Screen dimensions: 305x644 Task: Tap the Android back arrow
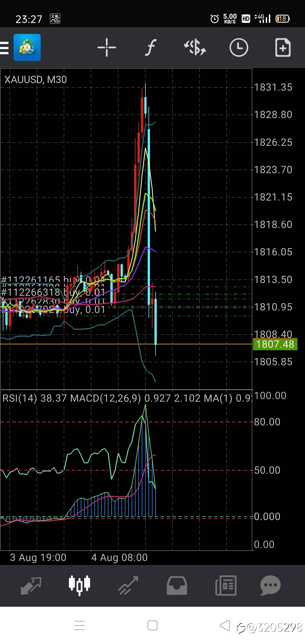pyautogui.click(x=225, y=625)
